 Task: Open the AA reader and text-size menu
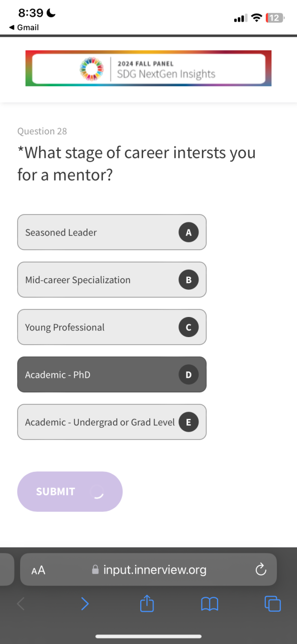(x=38, y=570)
